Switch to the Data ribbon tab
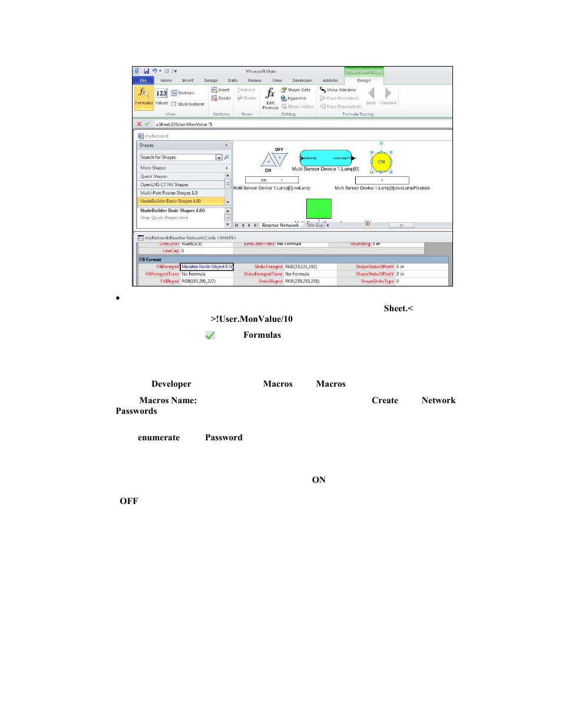Image resolution: width=562 pixels, height=728 pixels. (x=233, y=80)
